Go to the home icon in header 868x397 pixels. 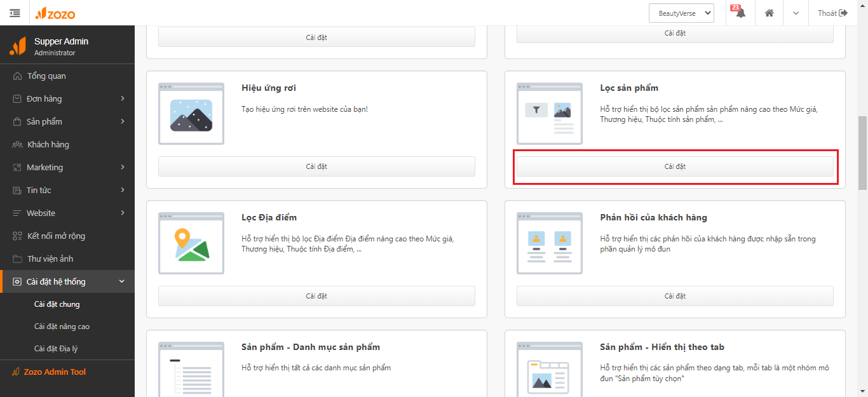pos(770,13)
